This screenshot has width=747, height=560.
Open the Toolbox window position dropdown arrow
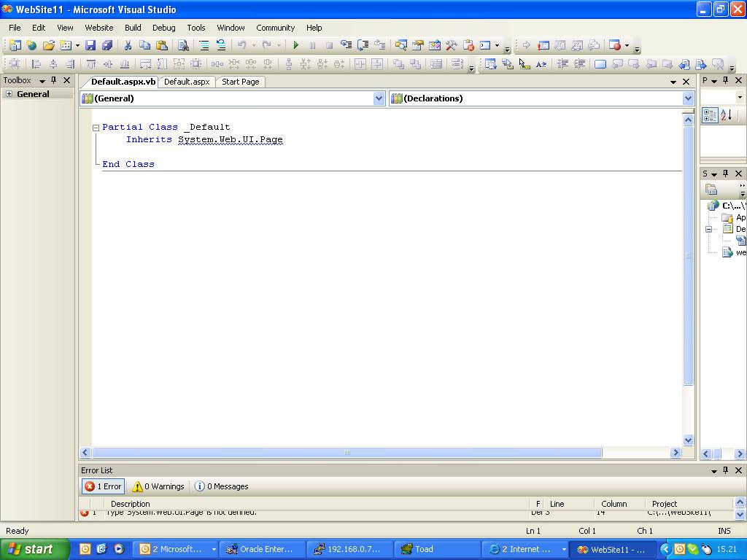tap(42, 81)
